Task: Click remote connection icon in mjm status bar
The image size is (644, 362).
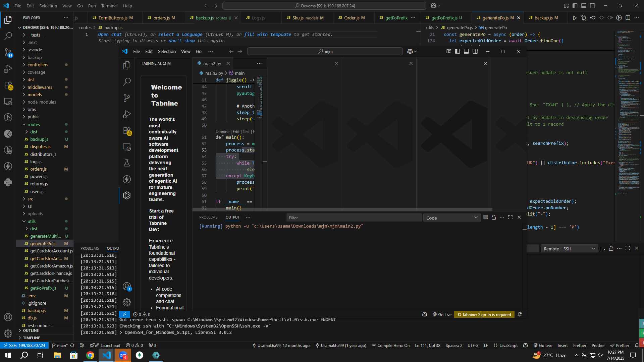Action: 124,314
